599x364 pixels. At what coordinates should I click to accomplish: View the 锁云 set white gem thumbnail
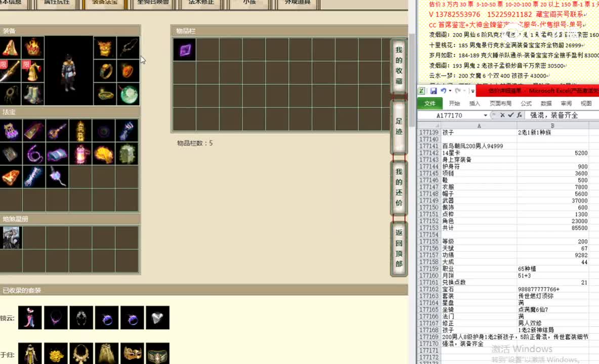click(x=157, y=317)
